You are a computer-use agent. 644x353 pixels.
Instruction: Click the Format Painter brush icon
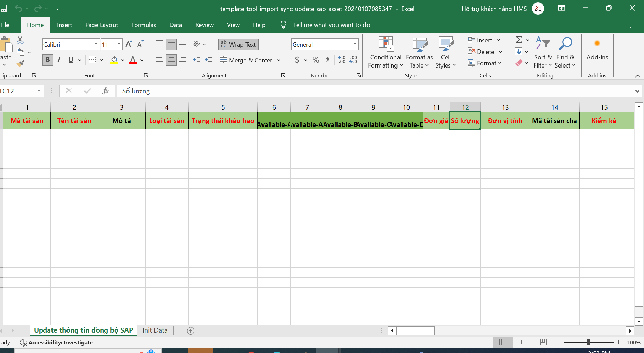(x=20, y=63)
